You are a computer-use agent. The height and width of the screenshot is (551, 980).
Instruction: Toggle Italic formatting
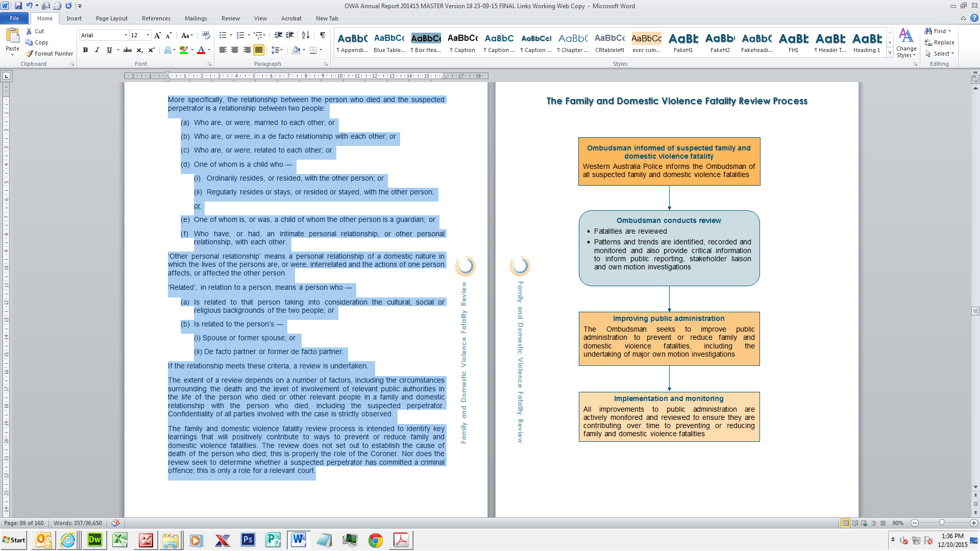tap(97, 50)
